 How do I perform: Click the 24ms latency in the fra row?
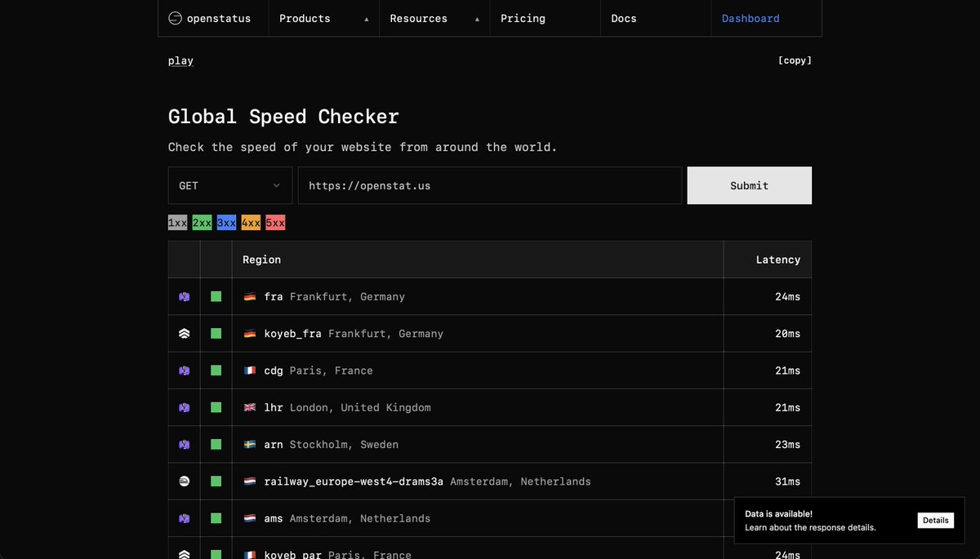pyautogui.click(x=788, y=297)
